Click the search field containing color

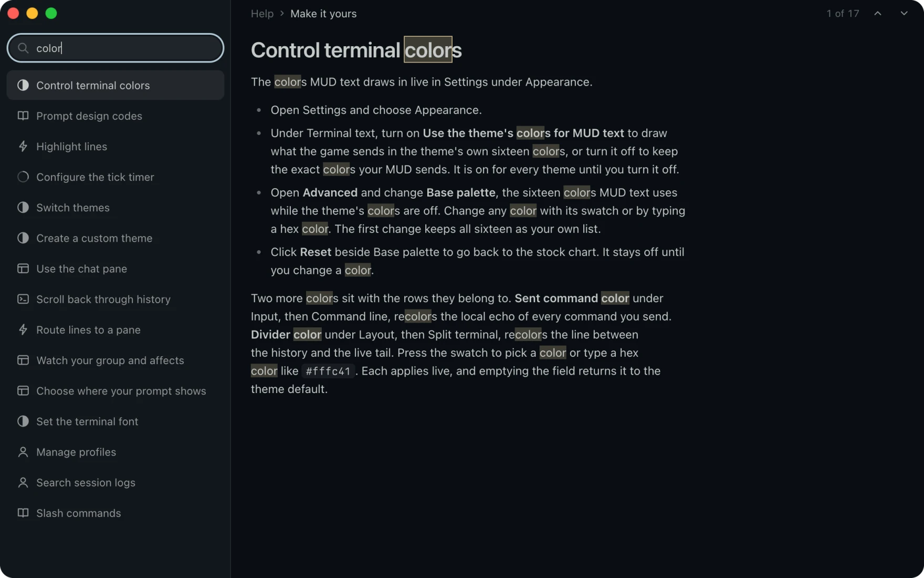tap(115, 48)
